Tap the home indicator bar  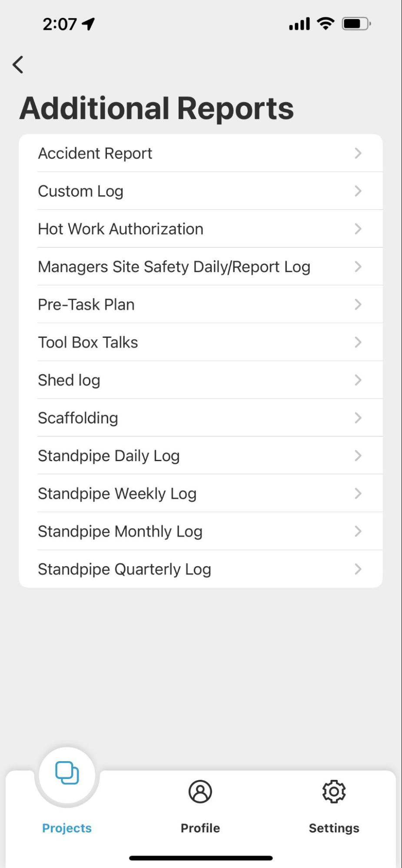[x=201, y=858]
